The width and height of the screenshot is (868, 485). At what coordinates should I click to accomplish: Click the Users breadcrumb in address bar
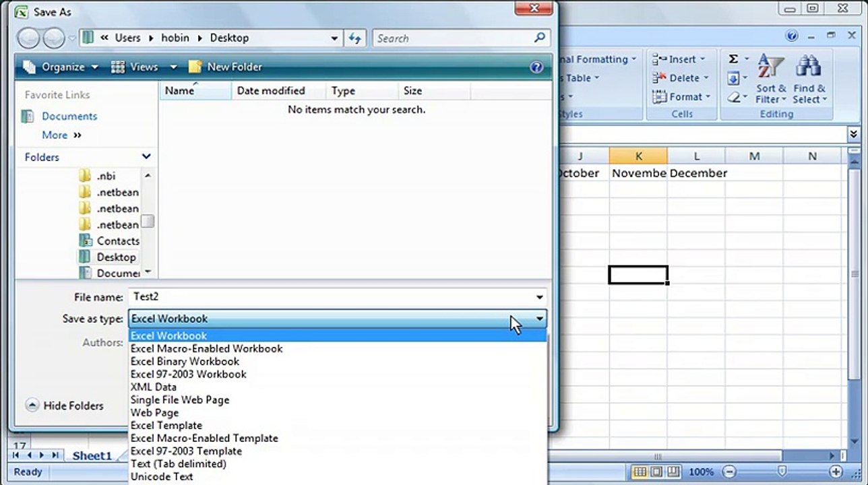127,38
